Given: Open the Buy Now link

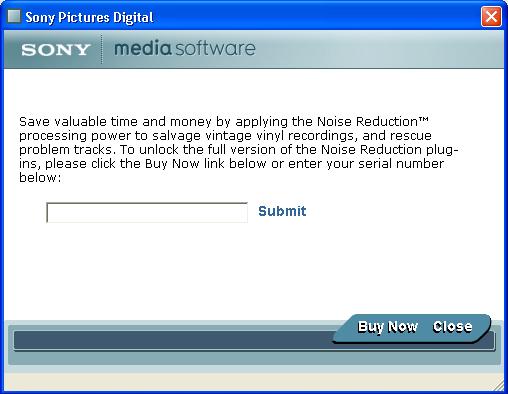Looking at the screenshot, I should [x=387, y=327].
